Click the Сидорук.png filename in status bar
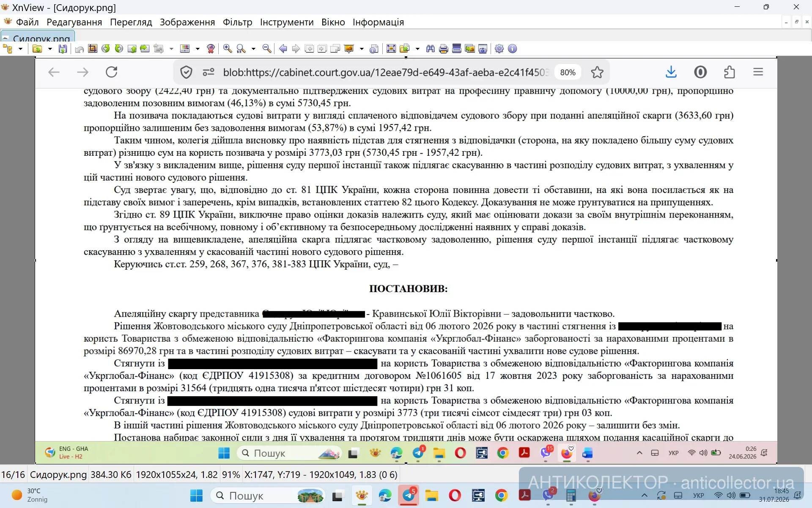The height and width of the screenshot is (508, 812). (x=58, y=475)
